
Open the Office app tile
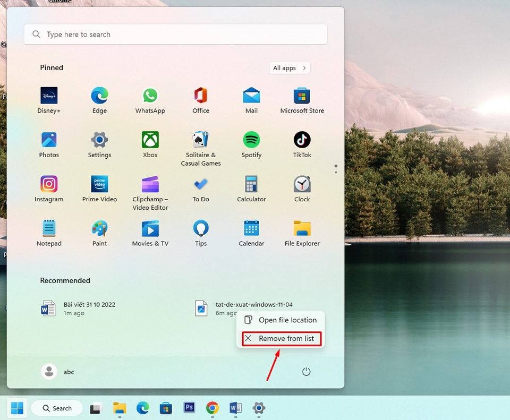[x=201, y=100]
